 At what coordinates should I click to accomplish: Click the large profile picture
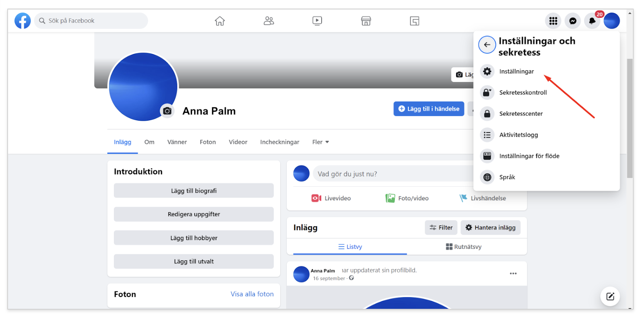pyautogui.click(x=143, y=86)
